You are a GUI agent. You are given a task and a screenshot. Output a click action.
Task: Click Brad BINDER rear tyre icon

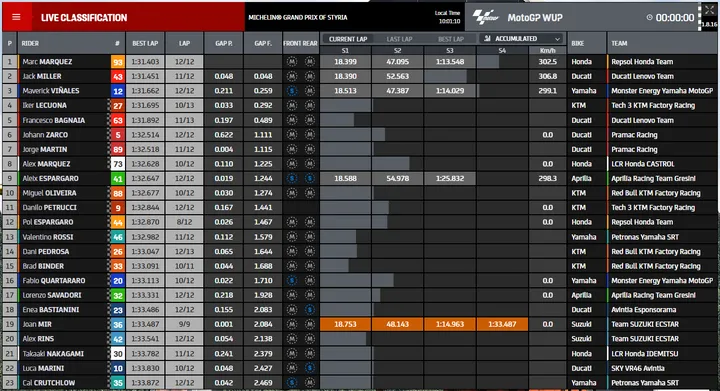(x=310, y=266)
